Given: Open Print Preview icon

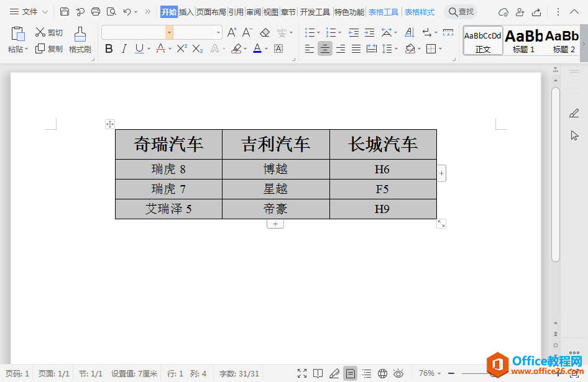Looking at the screenshot, I should pos(111,12).
